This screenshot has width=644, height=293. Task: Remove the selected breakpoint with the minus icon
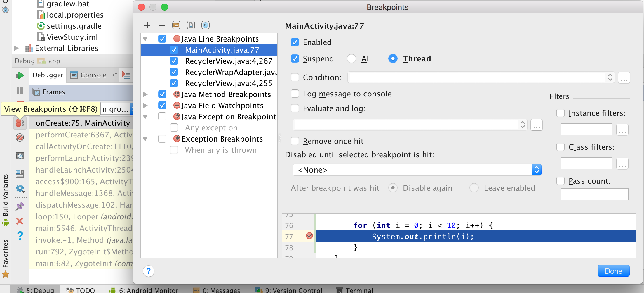pyautogui.click(x=161, y=25)
